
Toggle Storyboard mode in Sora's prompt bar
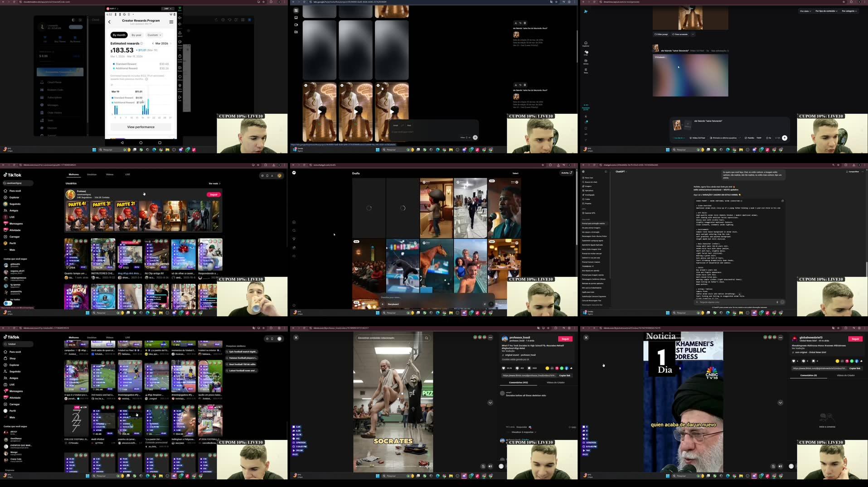coord(393,304)
